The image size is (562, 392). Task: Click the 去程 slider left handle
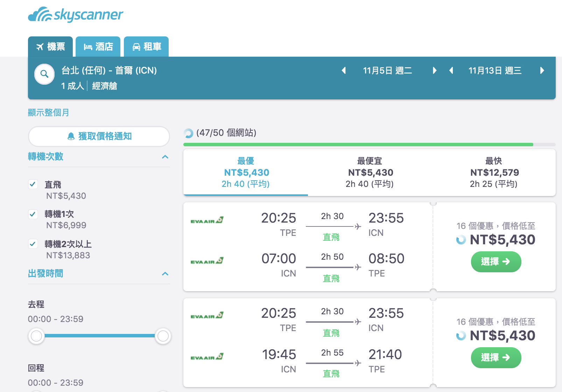pyautogui.click(x=36, y=336)
